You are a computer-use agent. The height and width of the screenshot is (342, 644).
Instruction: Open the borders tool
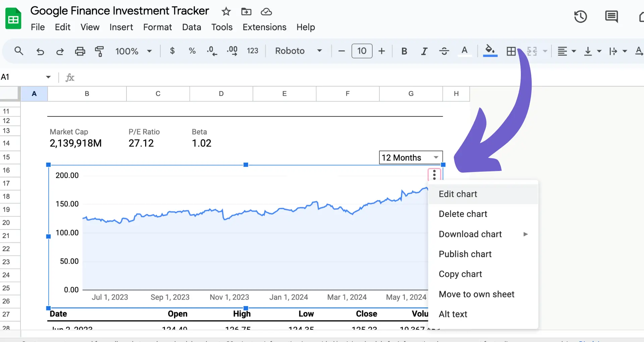(x=511, y=51)
